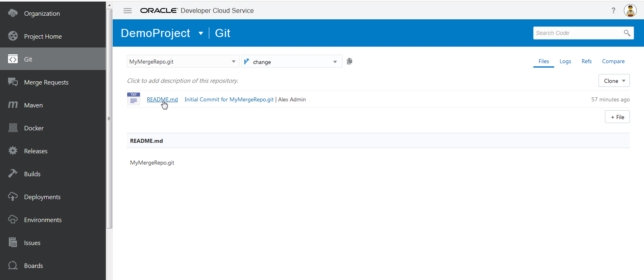Click the Oracle Developer Cloud Service logo

coord(197,10)
